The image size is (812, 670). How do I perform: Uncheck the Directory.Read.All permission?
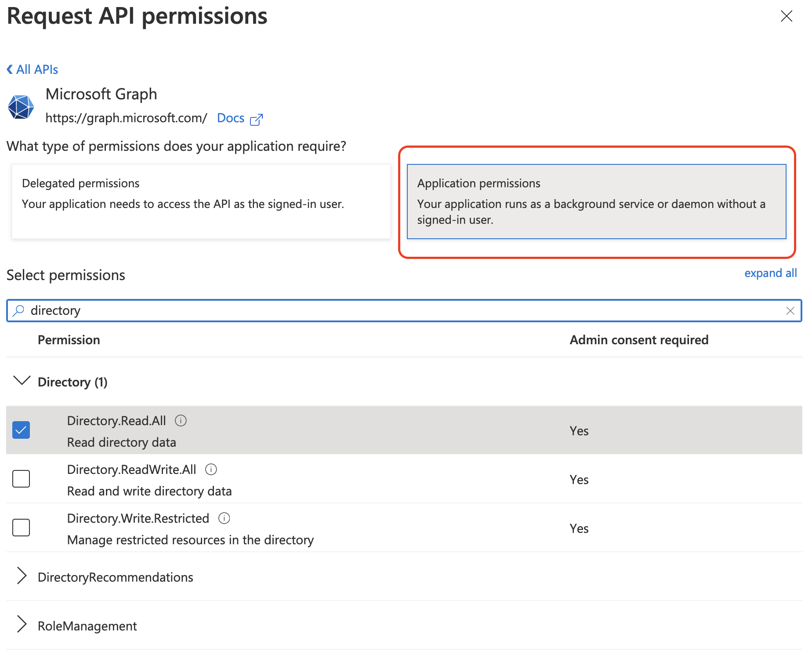21,430
